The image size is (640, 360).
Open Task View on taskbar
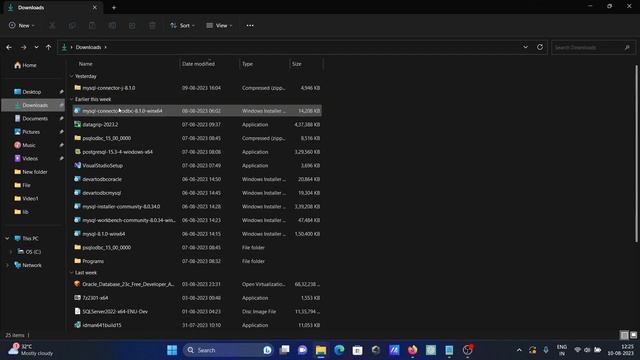(x=284, y=350)
